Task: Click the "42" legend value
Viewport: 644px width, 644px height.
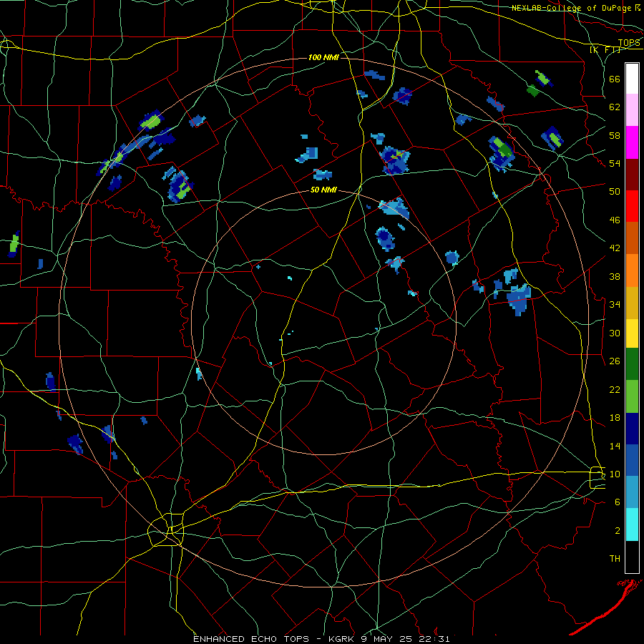Action: (615, 248)
